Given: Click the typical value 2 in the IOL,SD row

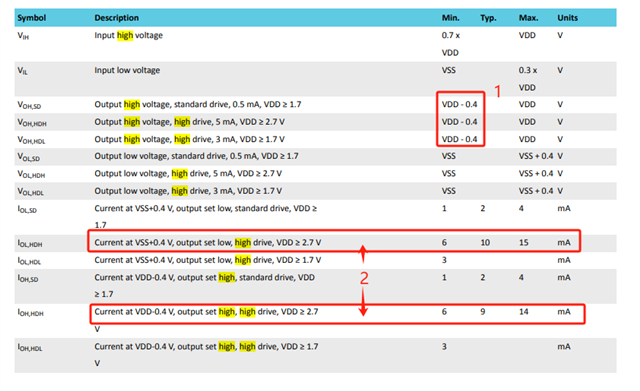Looking at the screenshot, I should click(483, 209).
